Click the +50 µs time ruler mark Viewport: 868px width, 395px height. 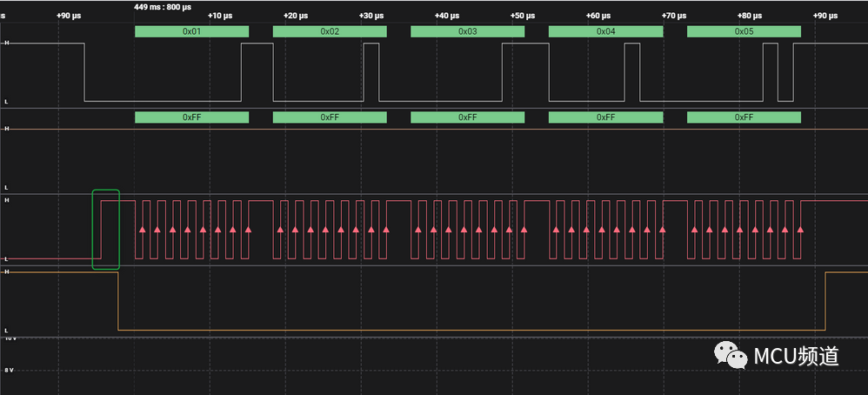click(523, 16)
